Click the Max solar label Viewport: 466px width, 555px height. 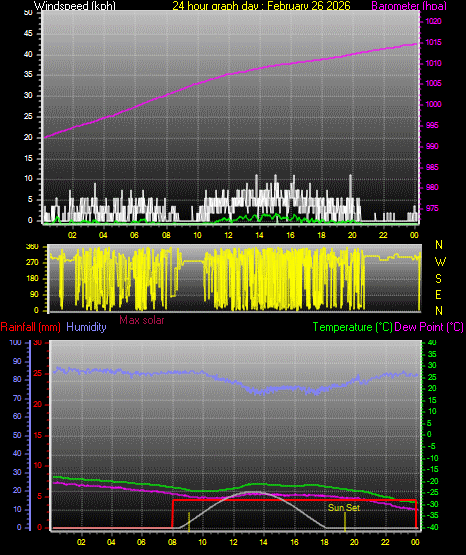click(x=142, y=320)
